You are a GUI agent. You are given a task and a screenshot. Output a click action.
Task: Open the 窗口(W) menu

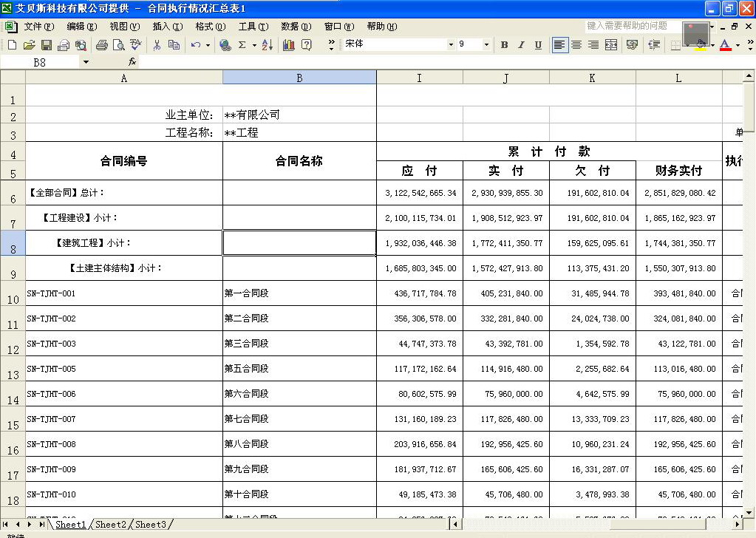pos(339,27)
